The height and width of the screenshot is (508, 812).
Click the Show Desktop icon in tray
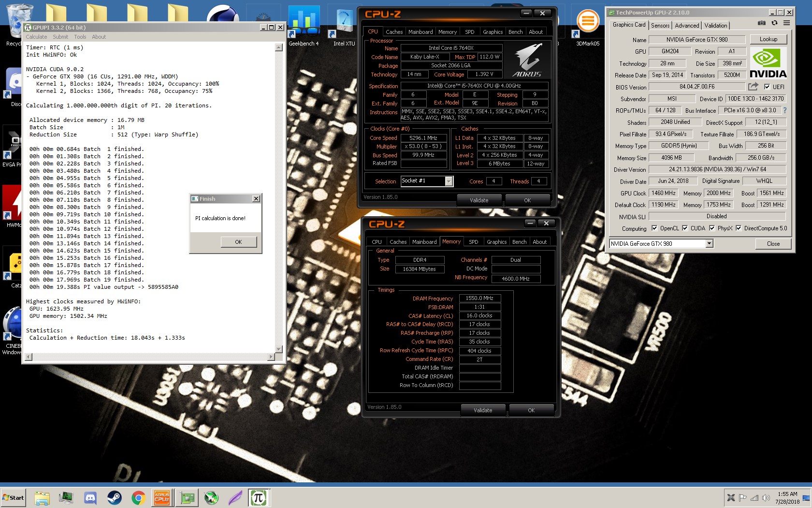(x=806, y=497)
